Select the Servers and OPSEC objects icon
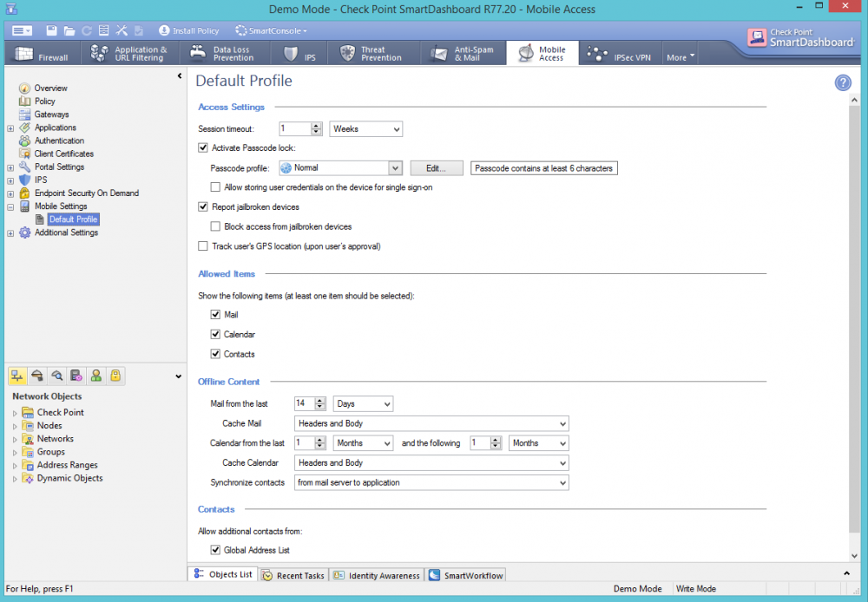Viewport: 868px width, 602px height. pyautogui.click(x=76, y=376)
